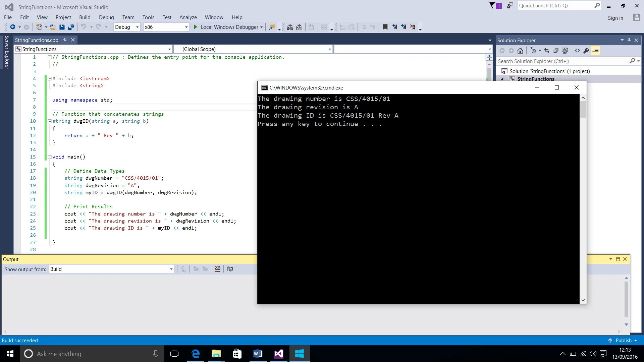Click the View Code icon
The height and width of the screenshot is (362, 644).
coord(577,51)
